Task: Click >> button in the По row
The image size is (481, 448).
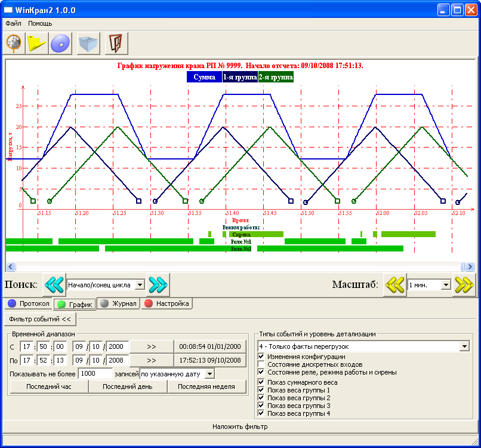Action: point(152,360)
